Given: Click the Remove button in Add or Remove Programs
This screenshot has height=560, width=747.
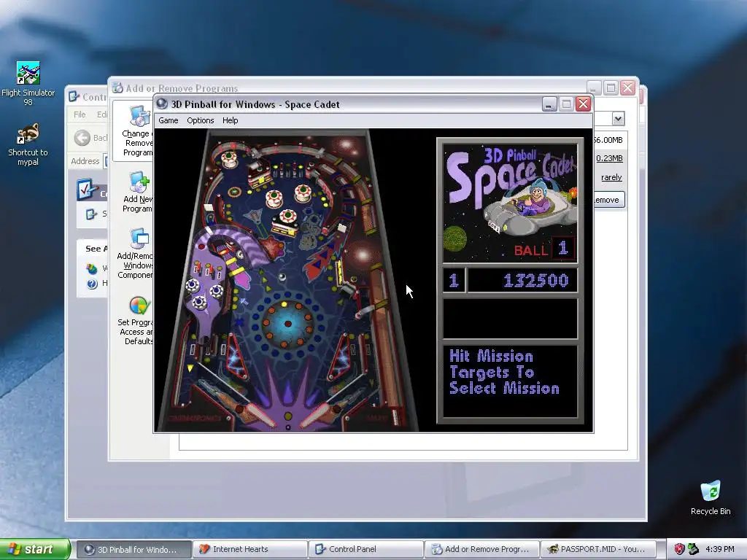Looking at the screenshot, I should [x=608, y=200].
